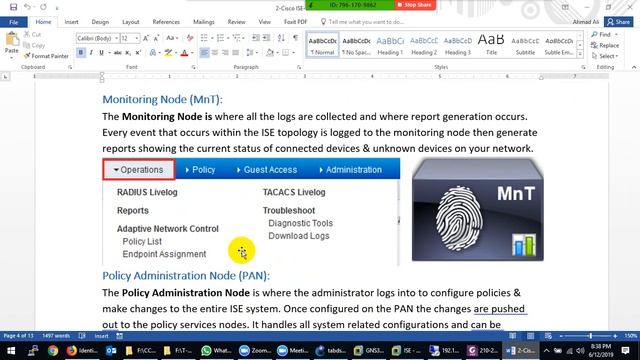Open the font size dropdown

pos(137,38)
